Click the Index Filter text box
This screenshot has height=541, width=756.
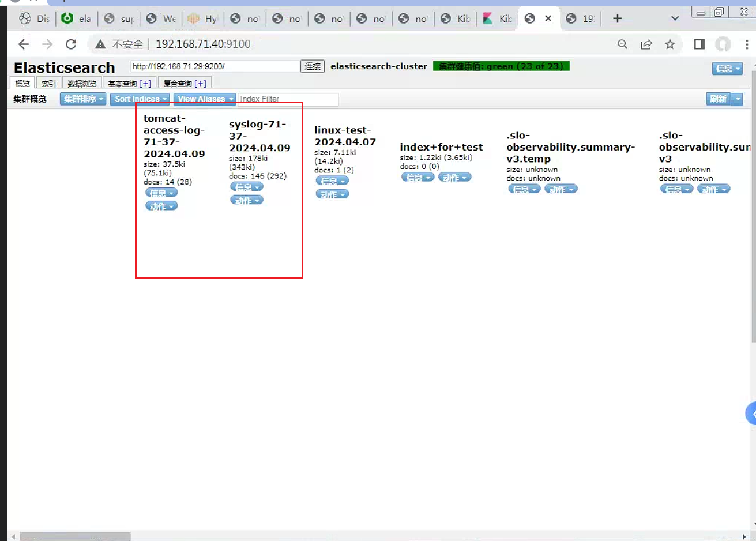pos(288,99)
